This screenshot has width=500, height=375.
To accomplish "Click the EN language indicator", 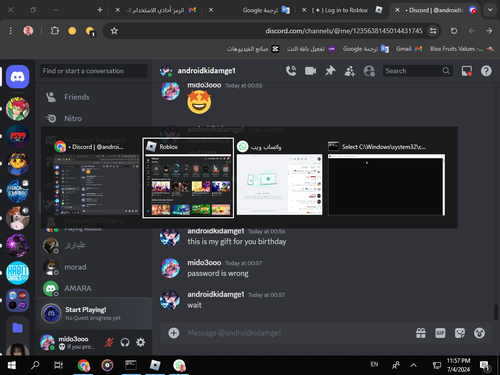I will (374, 364).
